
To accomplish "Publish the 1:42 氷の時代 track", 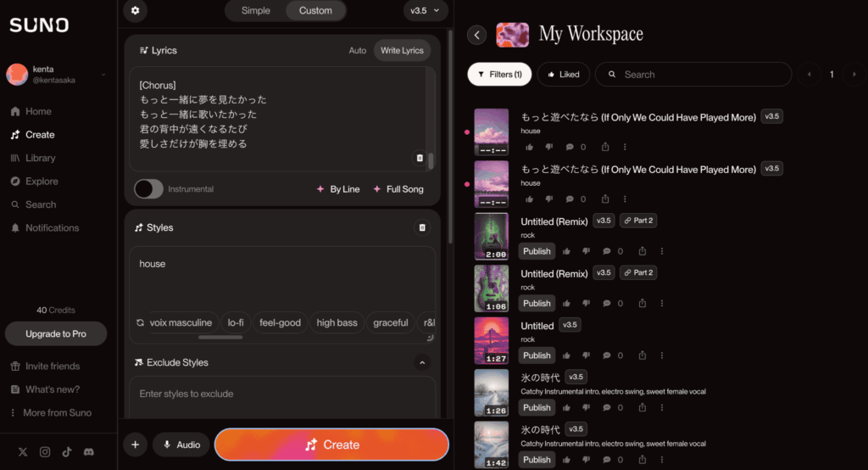I will 537,460.
